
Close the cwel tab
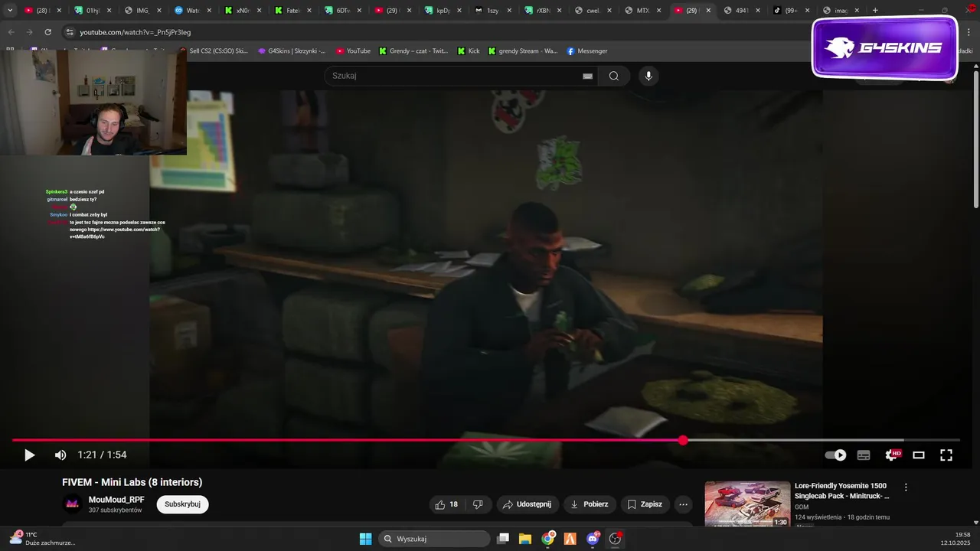[609, 11]
